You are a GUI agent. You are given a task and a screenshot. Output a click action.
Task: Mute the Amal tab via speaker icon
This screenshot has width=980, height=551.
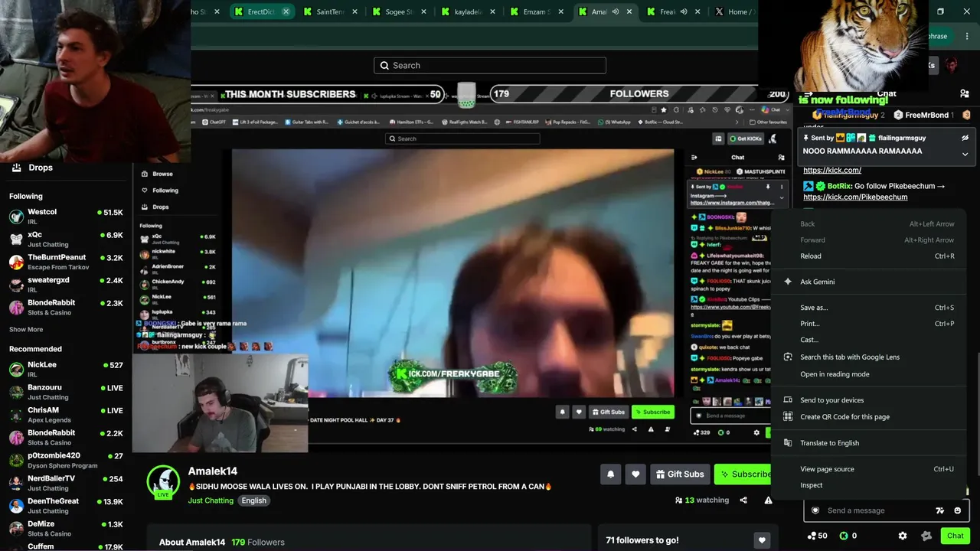click(615, 11)
